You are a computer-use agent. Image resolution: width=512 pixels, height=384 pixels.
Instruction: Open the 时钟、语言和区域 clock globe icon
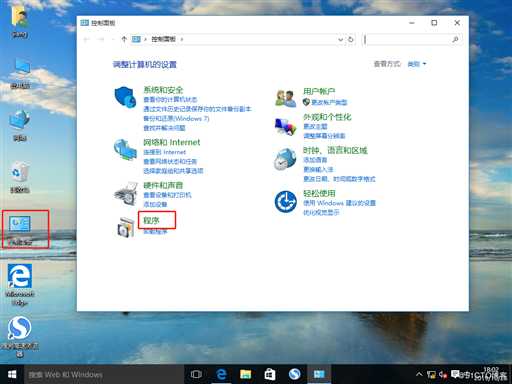coord(285,159)
